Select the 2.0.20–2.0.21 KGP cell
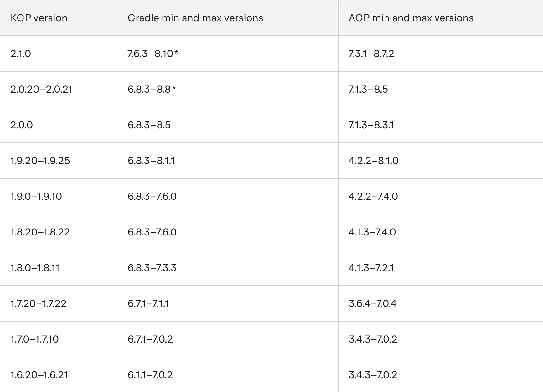543x392 pixels. (x=59, y=89)
